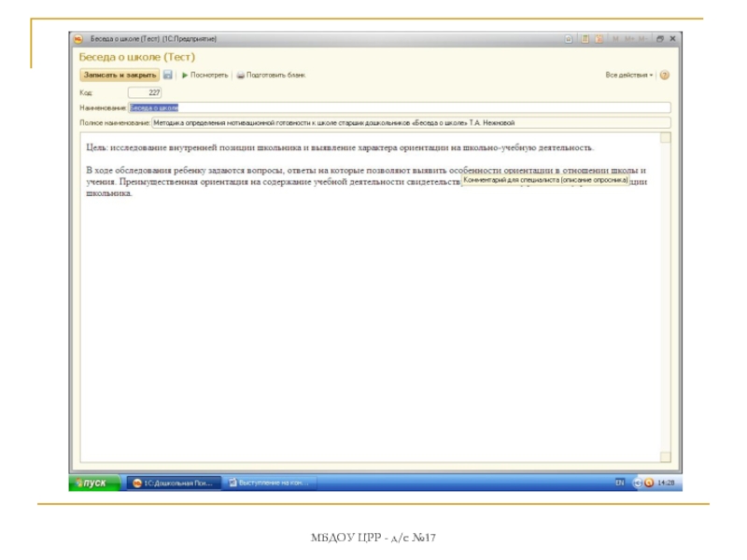Open the calendar icon in title bar
This screenshot has width=747, height=560.
coord(599,39)
